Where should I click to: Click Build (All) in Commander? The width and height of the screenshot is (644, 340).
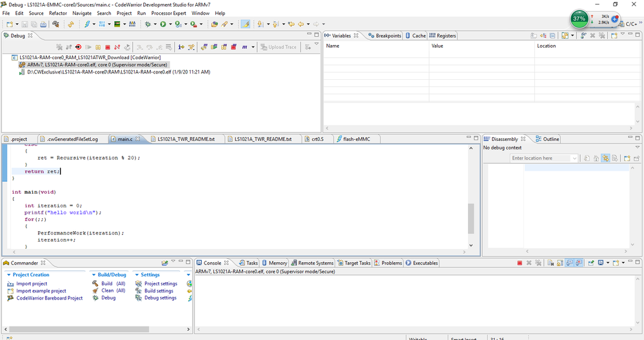click(x=113, y=284)
